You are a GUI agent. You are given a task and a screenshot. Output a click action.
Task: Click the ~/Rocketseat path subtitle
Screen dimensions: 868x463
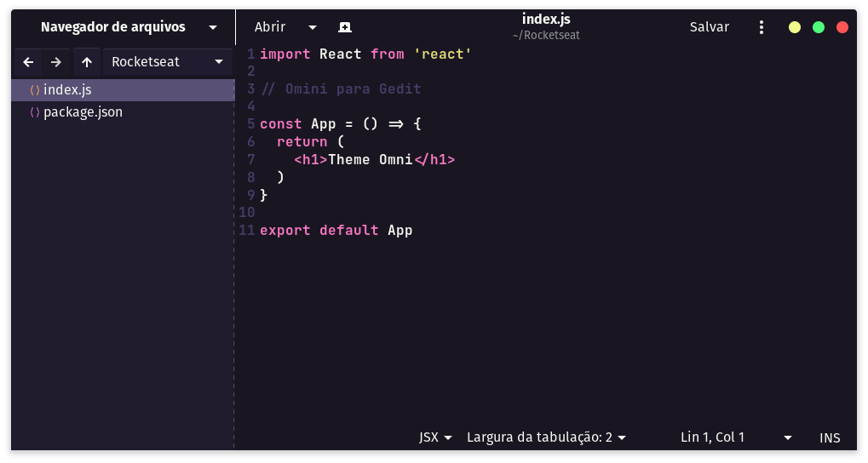[x=546, y=36]
